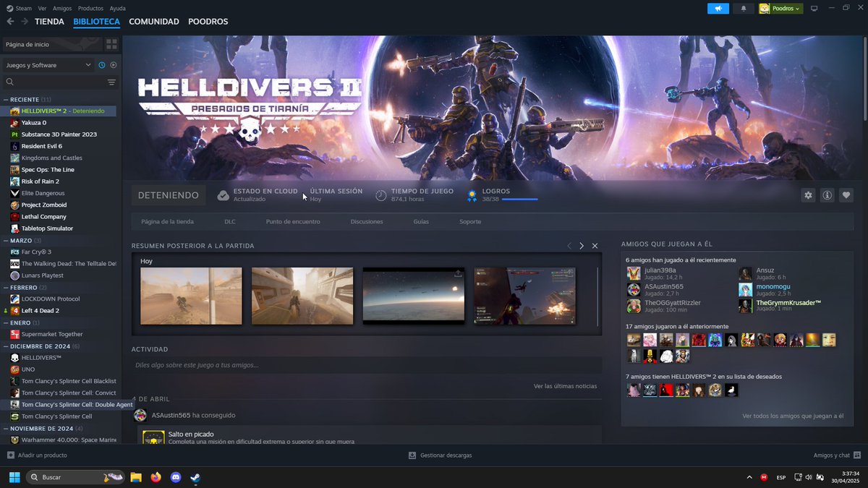Image resolution: width=868 pixels, height=488 pixels.
Task: Open Ver todos los amigos que juegan
Action: pyautogui.click(x=793, y=416)
